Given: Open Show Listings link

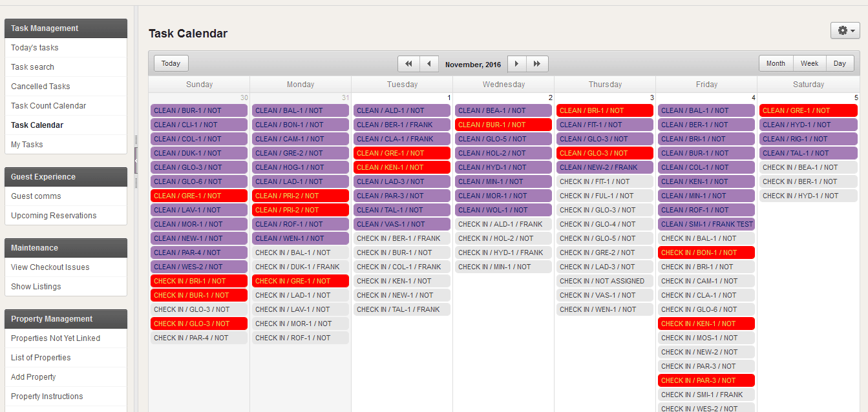Looking at the screenshot, I should (x=36, y=287).
